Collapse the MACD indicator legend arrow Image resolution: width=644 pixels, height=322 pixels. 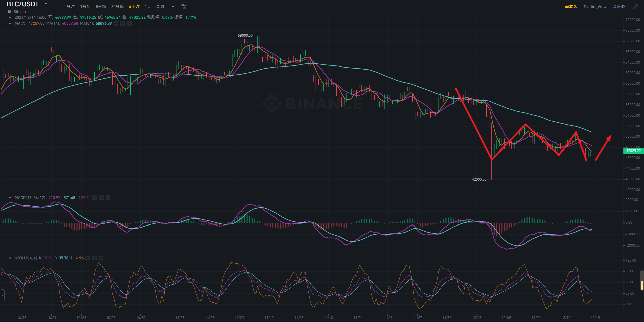(10, 198)
